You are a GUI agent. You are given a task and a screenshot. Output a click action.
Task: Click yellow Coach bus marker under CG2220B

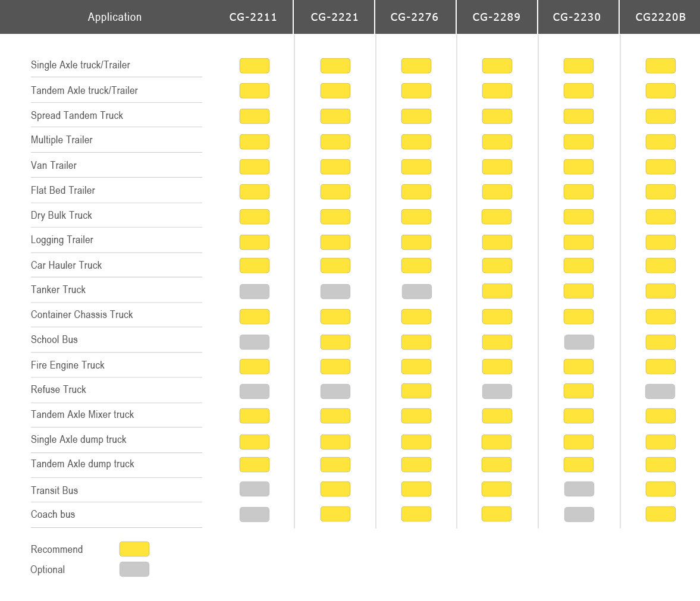(x=661, y=514)
